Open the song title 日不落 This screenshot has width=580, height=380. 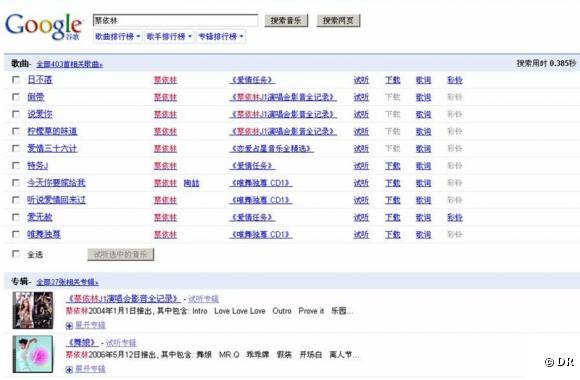tap(40, 80)
